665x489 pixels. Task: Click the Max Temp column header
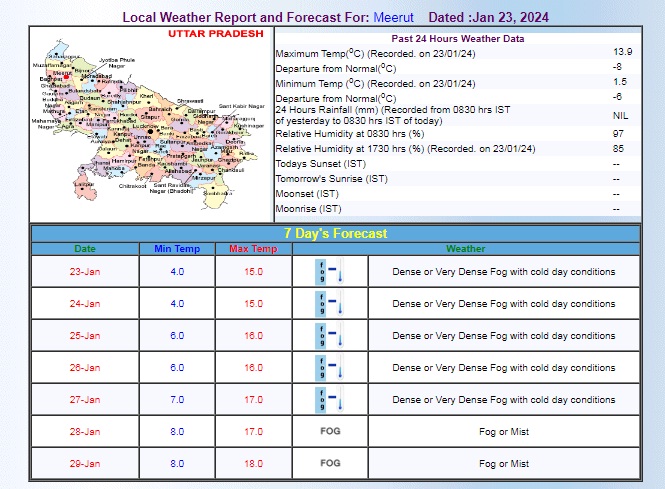(x=253, y=249)
